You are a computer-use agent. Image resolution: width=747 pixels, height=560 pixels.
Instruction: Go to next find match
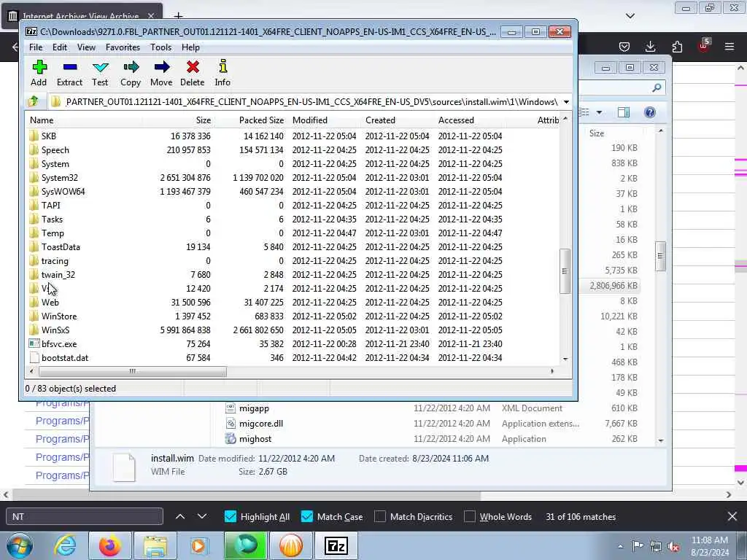click(x=202, y=517)
